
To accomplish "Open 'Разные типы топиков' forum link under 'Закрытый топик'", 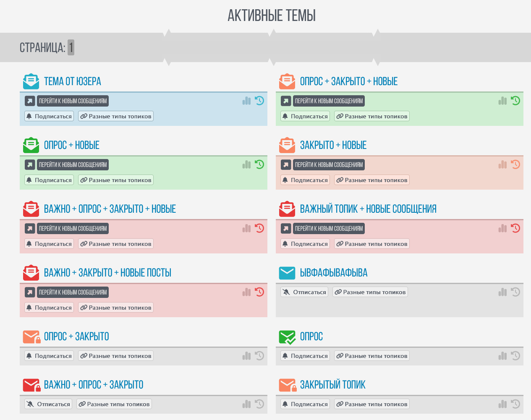I will click(371, 404).
